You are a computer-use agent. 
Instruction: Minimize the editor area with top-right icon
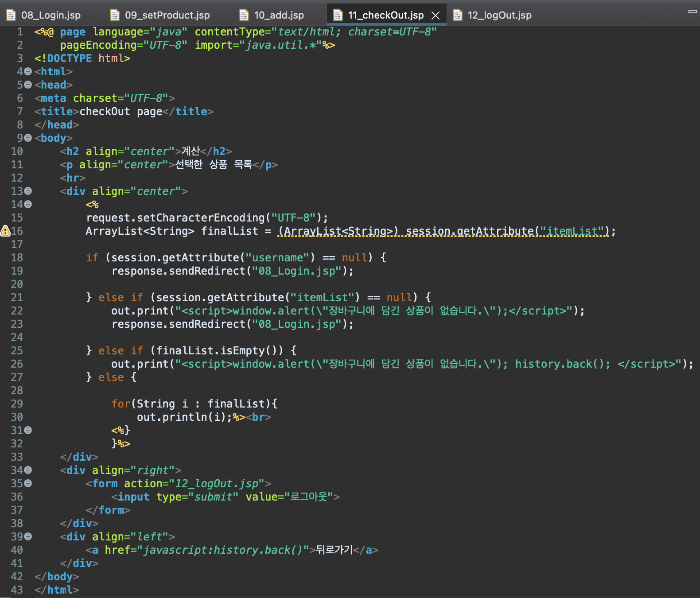[692, 12]
